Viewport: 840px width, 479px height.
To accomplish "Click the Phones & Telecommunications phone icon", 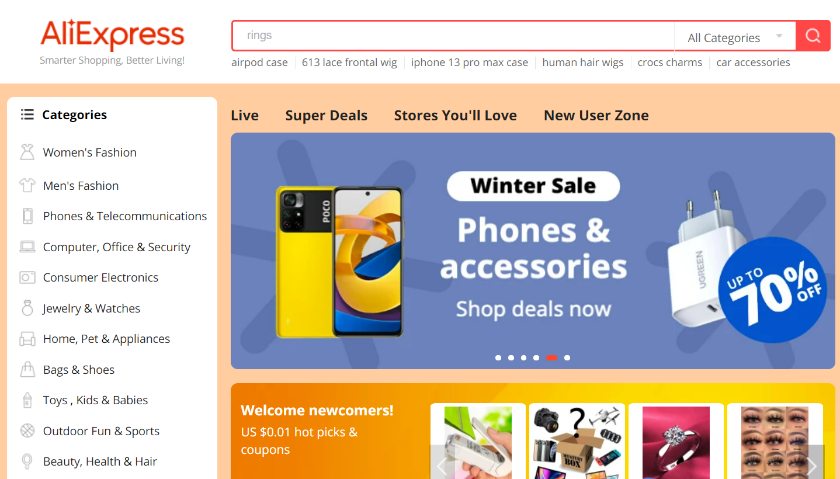I will 27,216.
